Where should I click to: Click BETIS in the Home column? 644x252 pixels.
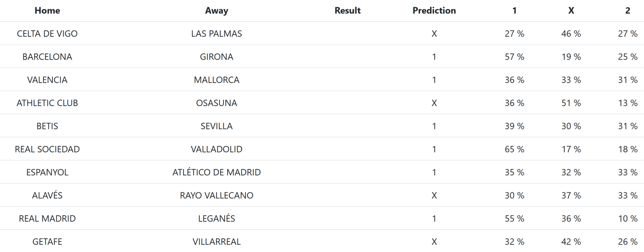pos(47,126)
